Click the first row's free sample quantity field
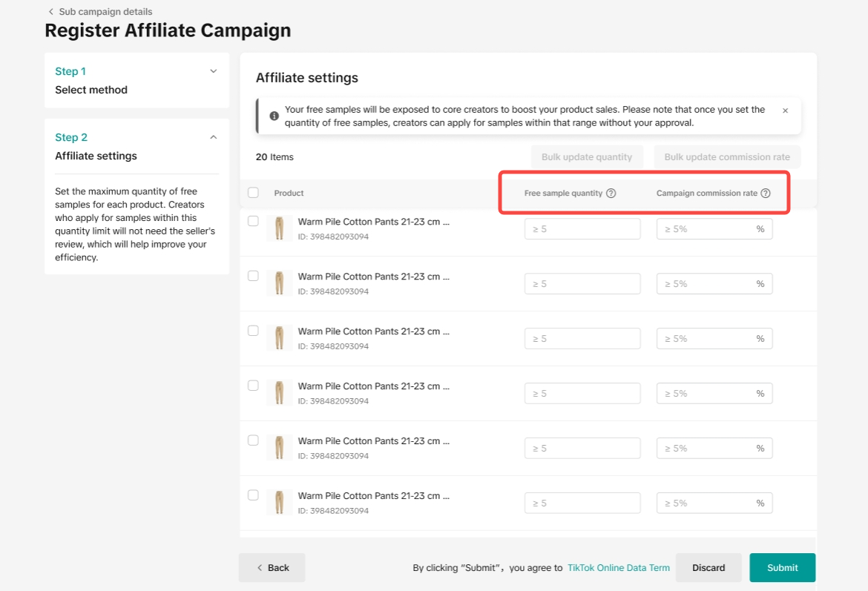868x591 pixels. coord(582,229)
